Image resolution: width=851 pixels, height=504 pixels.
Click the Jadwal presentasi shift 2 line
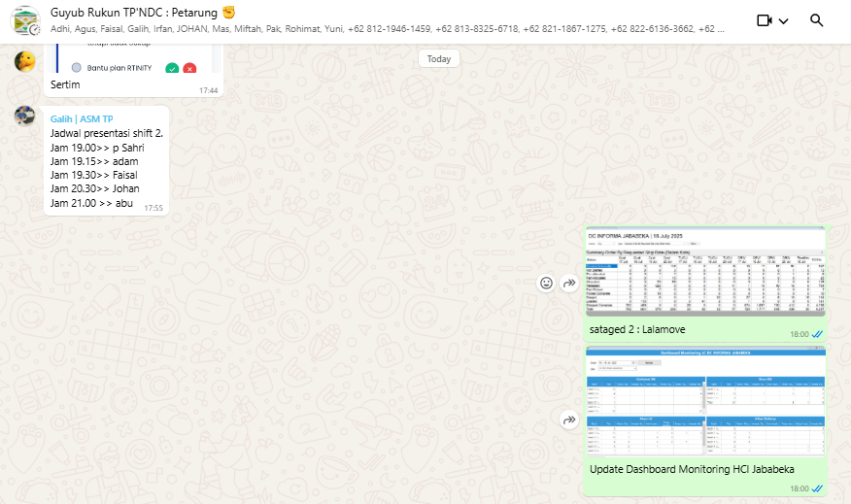tap(107, 133)
